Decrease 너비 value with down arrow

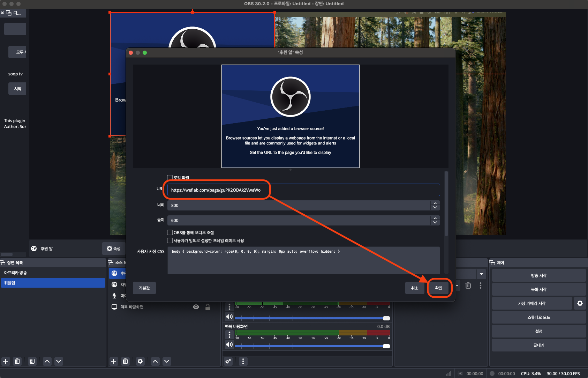click(435, 207)
